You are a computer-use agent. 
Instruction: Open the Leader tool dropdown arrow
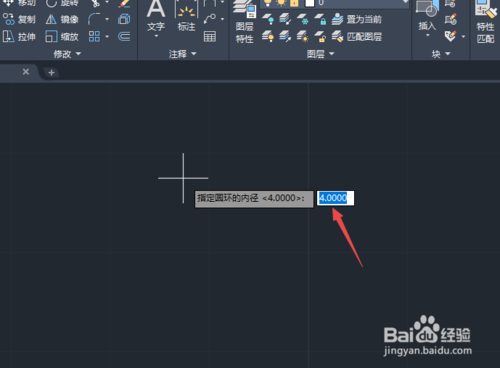click(x=222, y=19)
